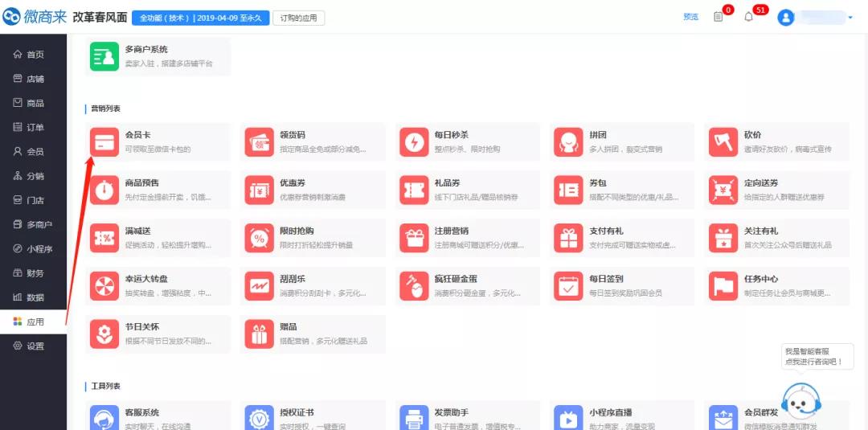Image resolution: width=868 pixels, height=430 pixels.
Task: Click the message list icon with 0 badge
Action: pos(719,17)
